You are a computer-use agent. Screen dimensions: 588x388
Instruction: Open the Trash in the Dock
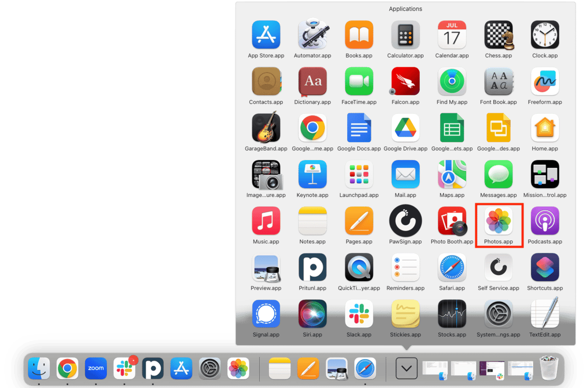(x=549, y=368)
